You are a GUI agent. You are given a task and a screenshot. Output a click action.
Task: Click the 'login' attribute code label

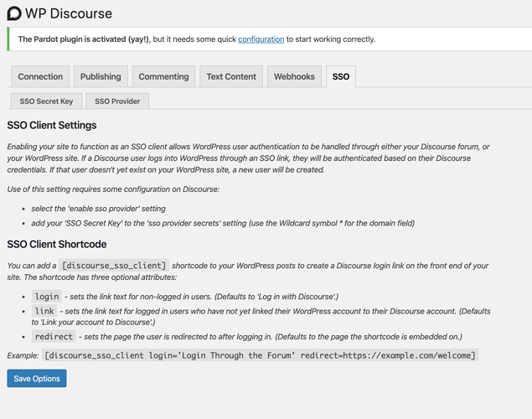[x=47, y=297]
